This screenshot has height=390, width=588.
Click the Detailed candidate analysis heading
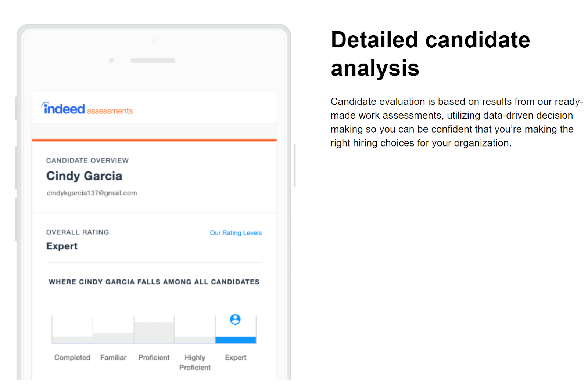[x=430, y=54]
